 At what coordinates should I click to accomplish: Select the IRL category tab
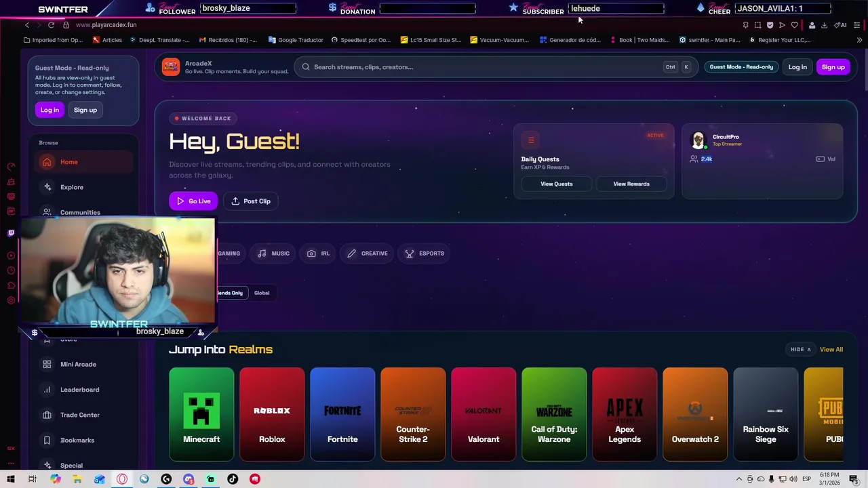pos(318,253)
